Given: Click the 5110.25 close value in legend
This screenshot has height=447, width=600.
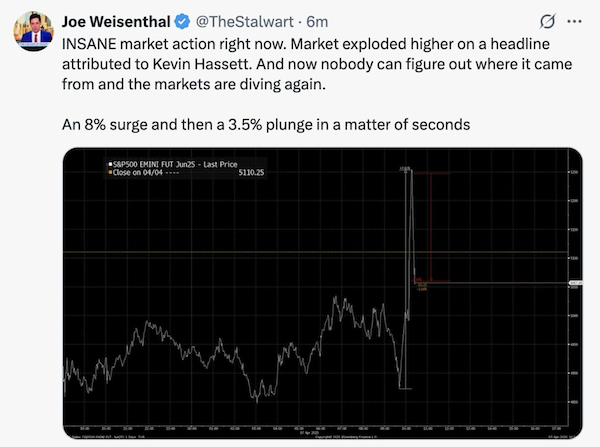Looking at the screenshot, I should 251,173.
